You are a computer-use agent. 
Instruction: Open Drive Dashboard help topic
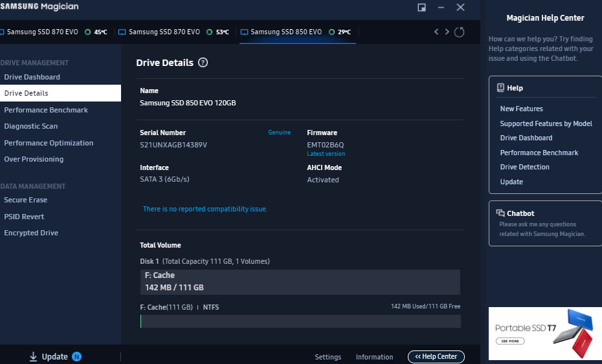click(x=526, y=138)
